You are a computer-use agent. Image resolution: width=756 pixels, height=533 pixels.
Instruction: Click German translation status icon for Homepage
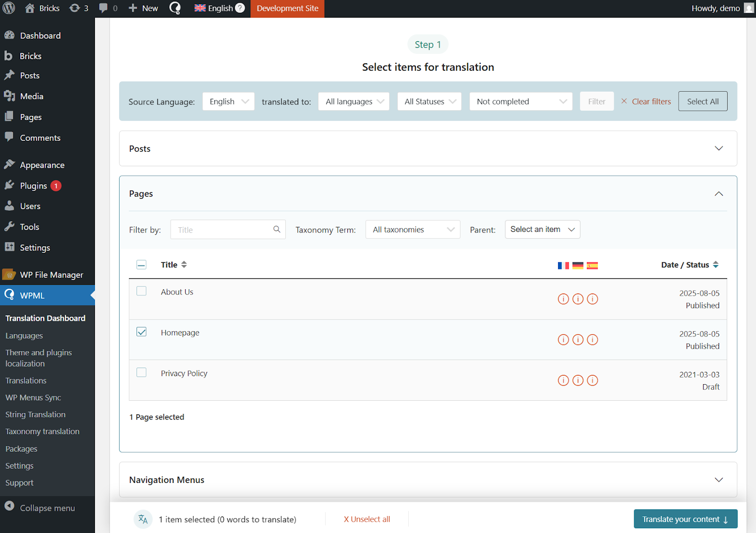578,340
